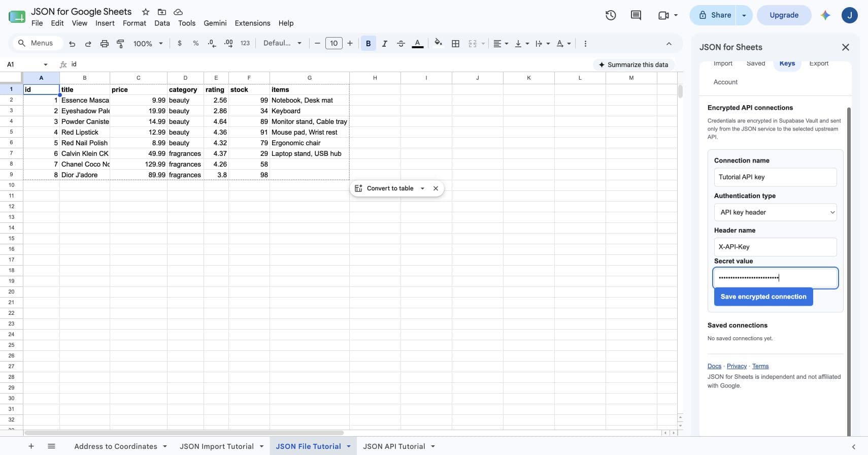This screenshot has height=455, width=868.
Task: Open the Extensions menu
Action: 252,23
